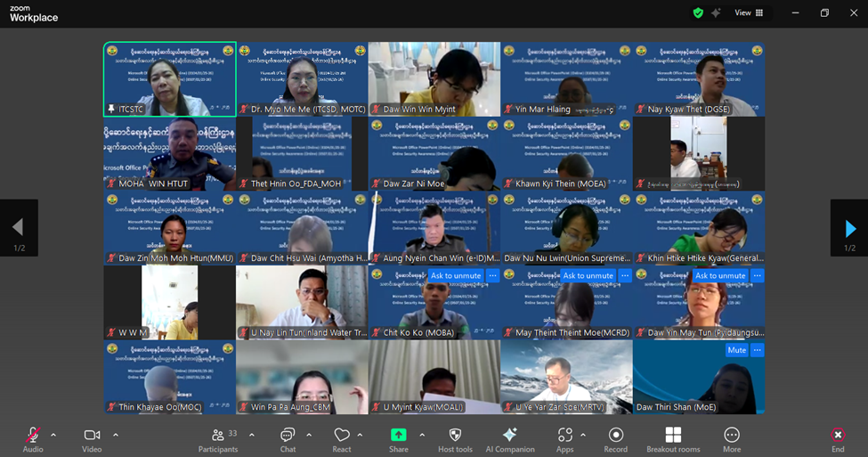
Task: Expand the arrow next to Share
Action: point(422,435)
